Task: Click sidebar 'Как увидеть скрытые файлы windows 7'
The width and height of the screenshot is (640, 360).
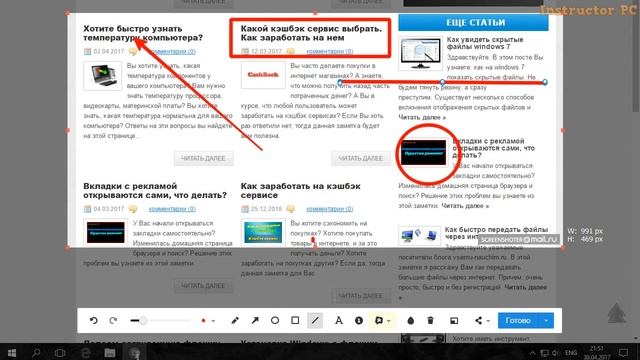Action: (x=484, y=43)
